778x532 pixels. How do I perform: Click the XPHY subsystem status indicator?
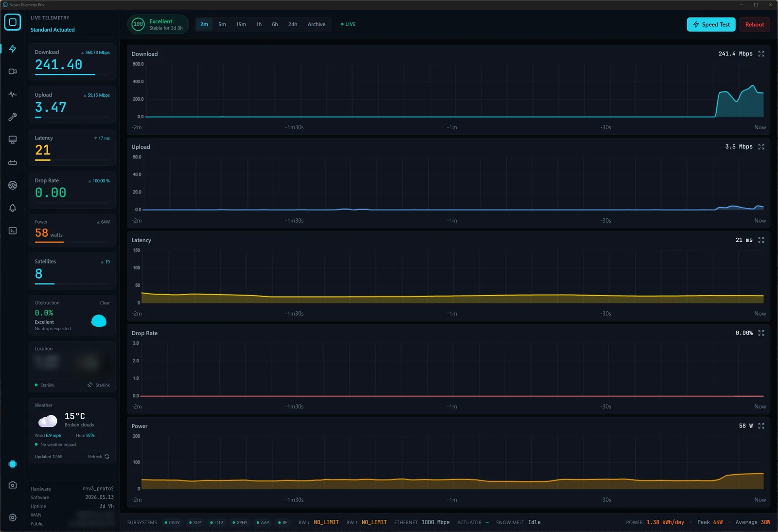tap(240, 523)
